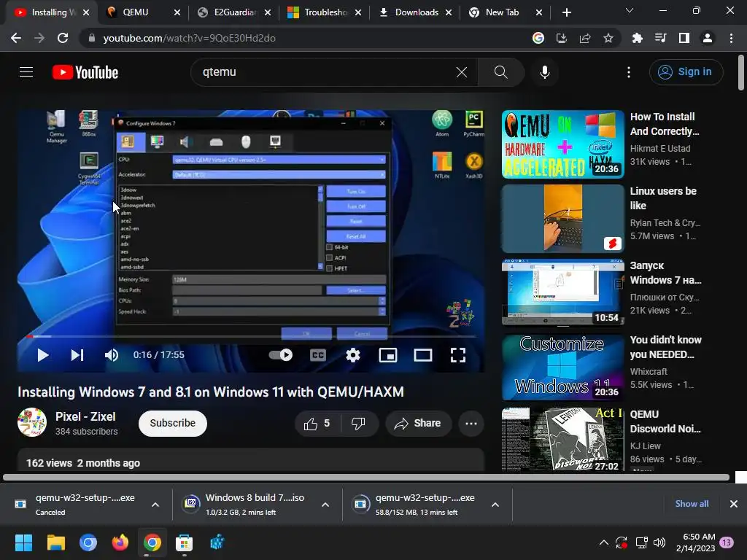747x560 pixels.
Task: Enter full screen mode
Action: click(x=458, y=355)
